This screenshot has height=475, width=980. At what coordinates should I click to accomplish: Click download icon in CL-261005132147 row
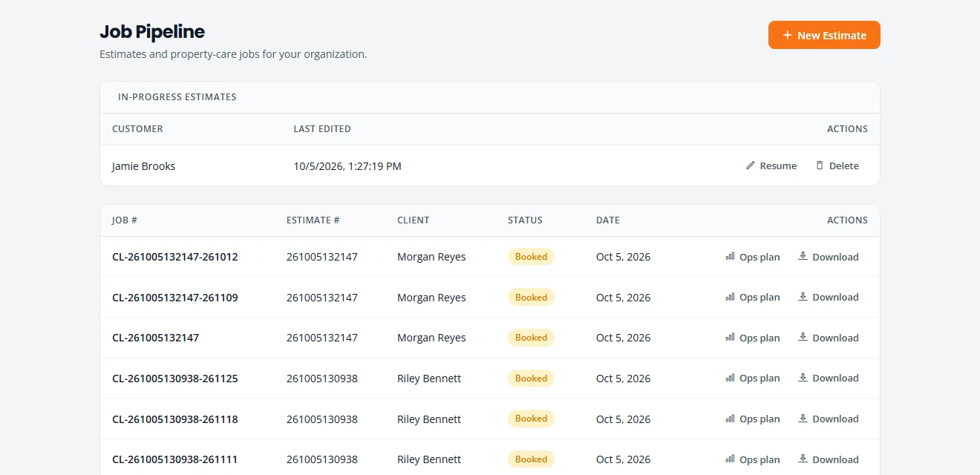click(803, 337)
